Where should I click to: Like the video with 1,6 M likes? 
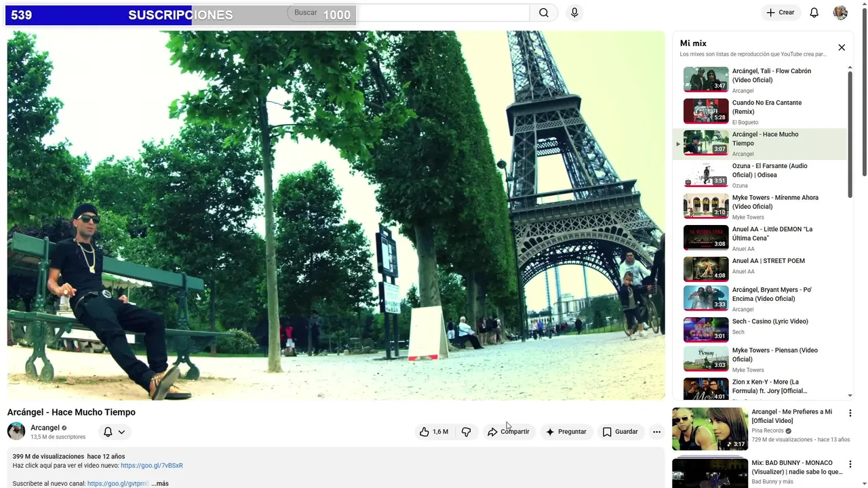[434, 432]
